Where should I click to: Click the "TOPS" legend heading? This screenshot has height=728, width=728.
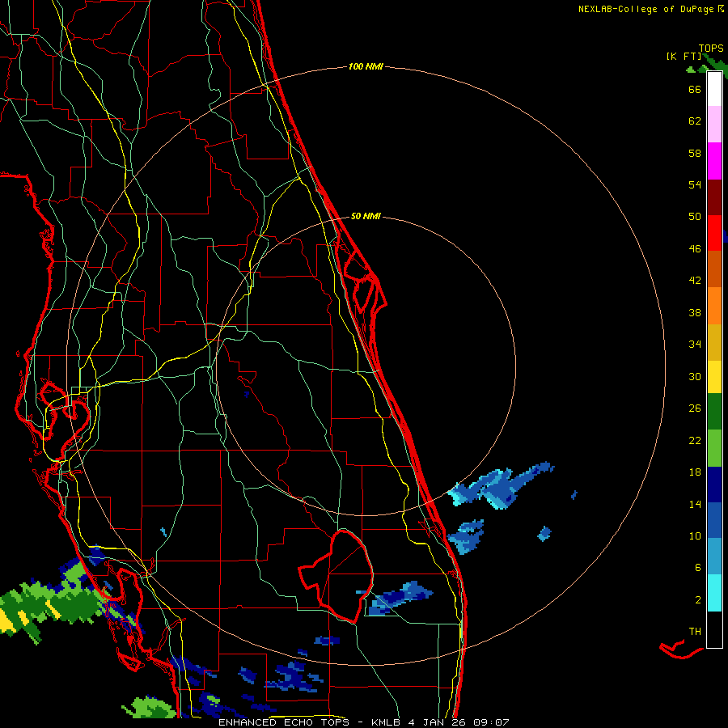click(x=711, y=49)
